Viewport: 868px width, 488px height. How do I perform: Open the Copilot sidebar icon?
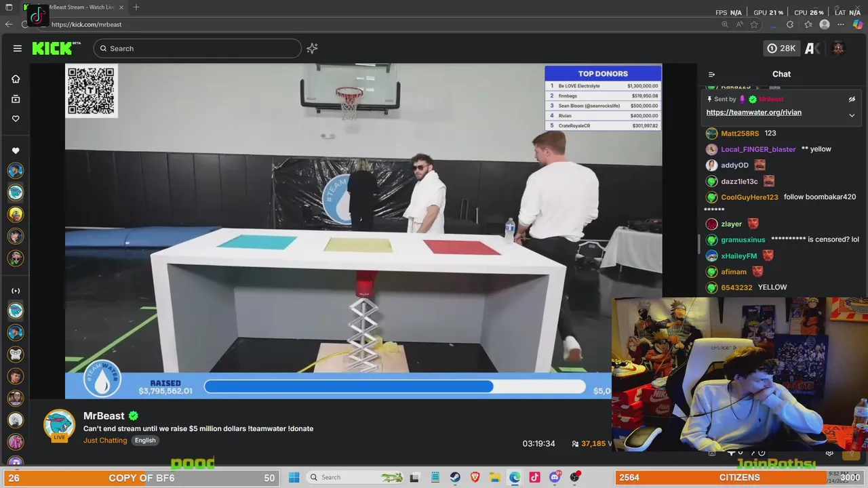tap(858, 24)
